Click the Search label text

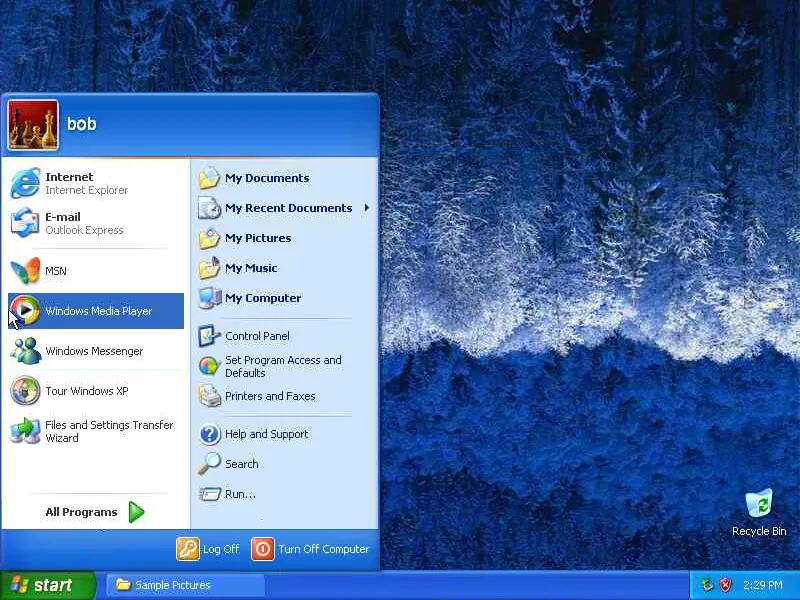point(241,464)
